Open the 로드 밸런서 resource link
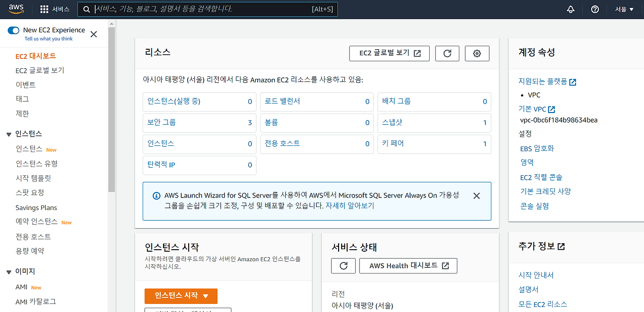644x312 pixels. click(282, 101)
